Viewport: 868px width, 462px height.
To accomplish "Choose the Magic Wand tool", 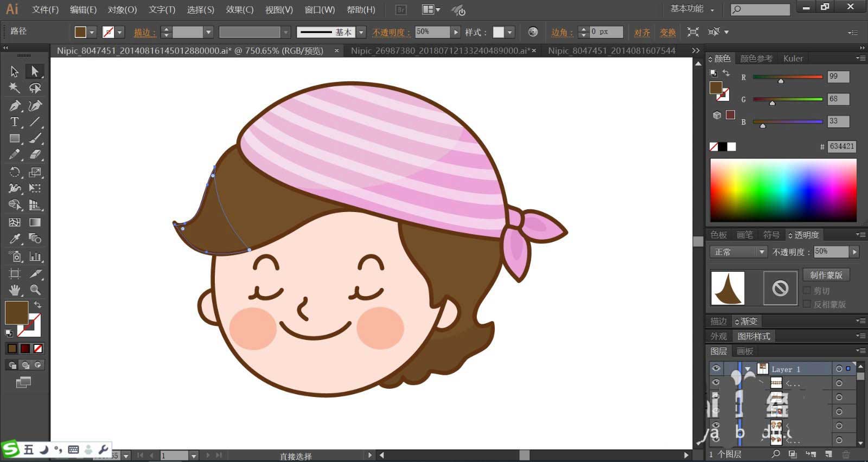I will point(15,88).
